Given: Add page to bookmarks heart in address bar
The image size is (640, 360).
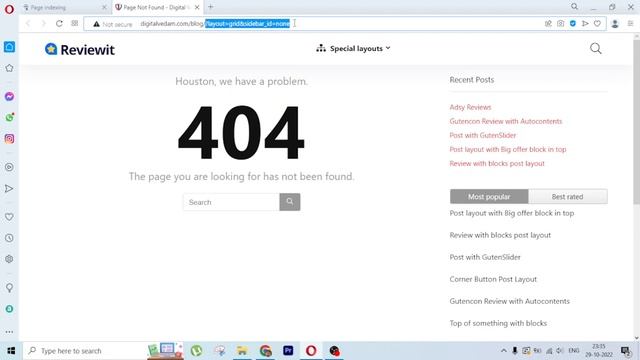Looking at the screenshot, I should click(x=597, y=24).
